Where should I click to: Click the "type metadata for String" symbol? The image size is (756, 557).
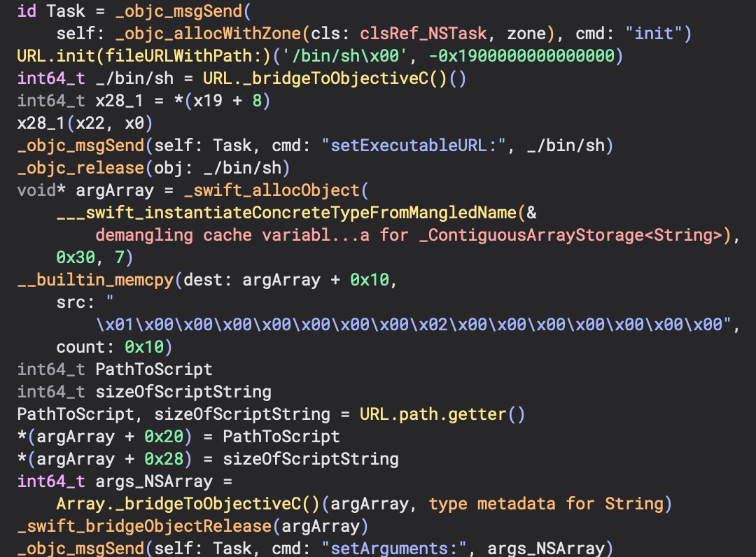[x=546, y=504]
